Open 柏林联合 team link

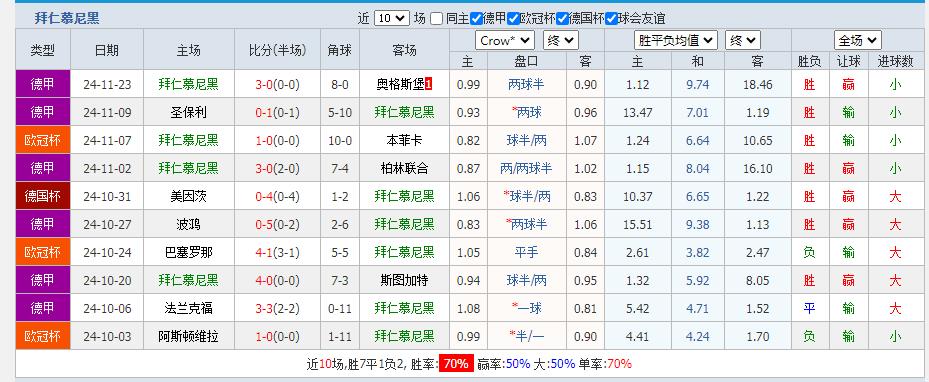404,168
